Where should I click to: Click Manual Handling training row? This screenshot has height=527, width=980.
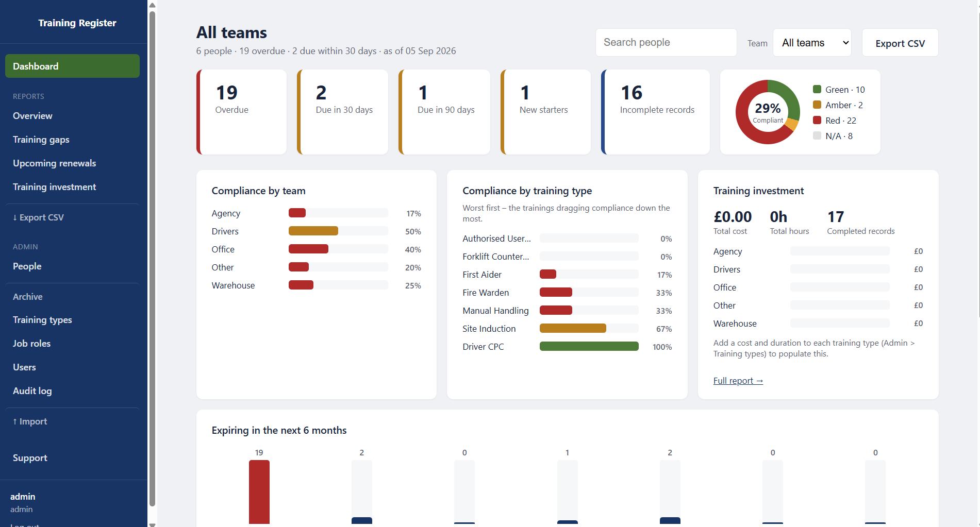pyautogui.click(x=567, y=311)
